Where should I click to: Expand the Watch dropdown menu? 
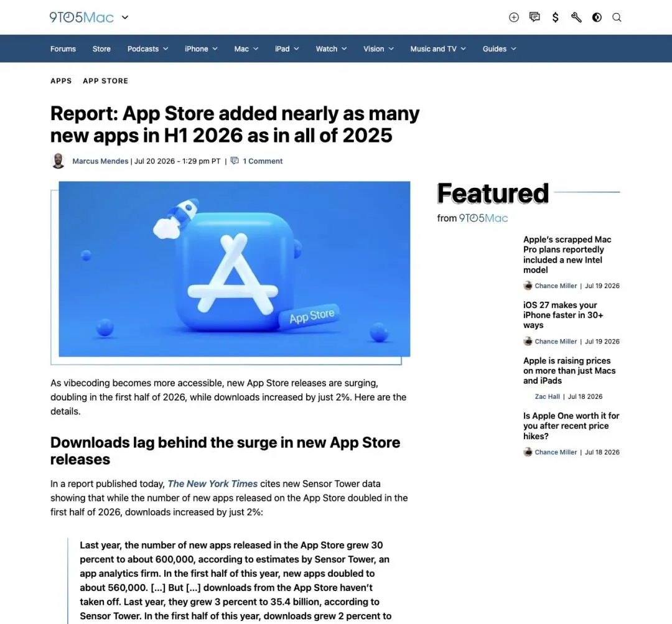pos(331,49)
